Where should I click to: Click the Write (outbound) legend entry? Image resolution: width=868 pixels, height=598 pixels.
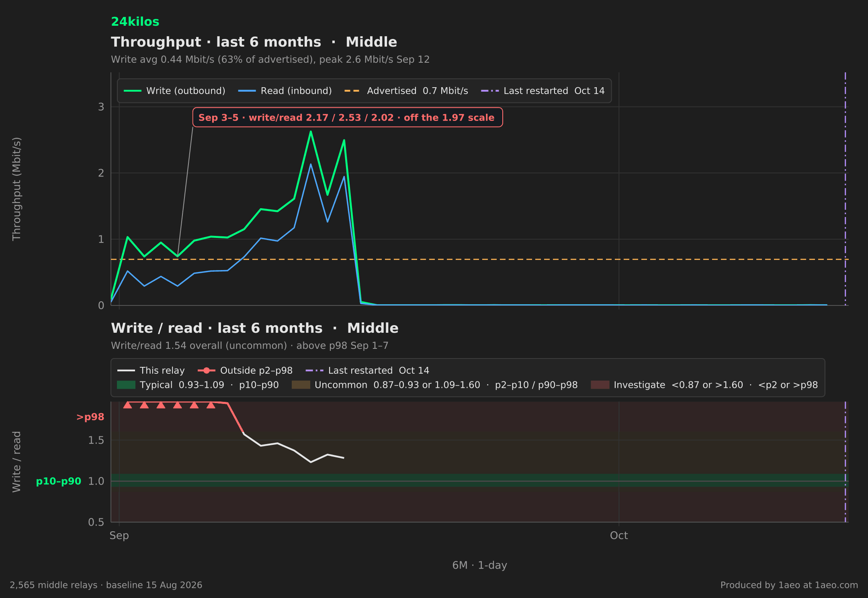[174, 91]
